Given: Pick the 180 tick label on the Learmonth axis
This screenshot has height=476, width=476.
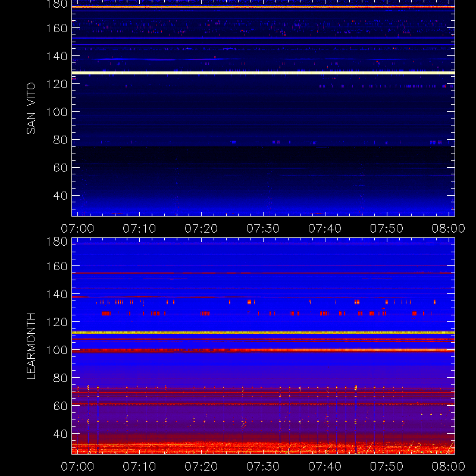Looking at the screenshot, I should (x=57, y=242).
